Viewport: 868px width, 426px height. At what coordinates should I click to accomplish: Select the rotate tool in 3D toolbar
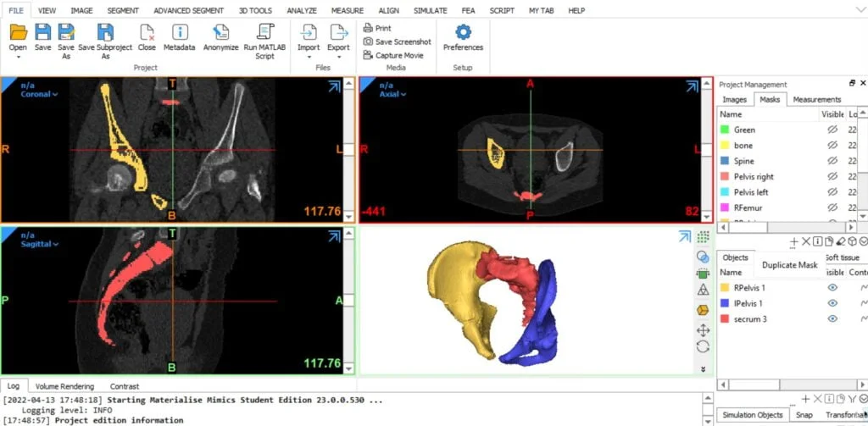point(703,347)
